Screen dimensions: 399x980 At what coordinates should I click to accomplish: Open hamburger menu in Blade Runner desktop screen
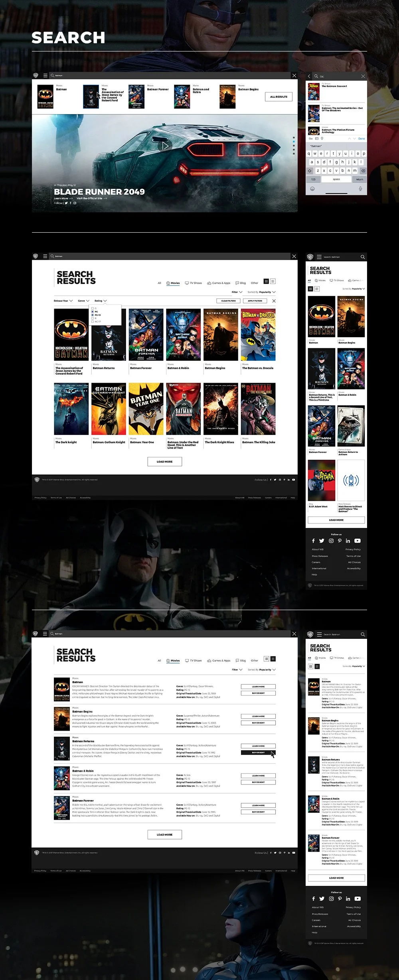(45, 75)
